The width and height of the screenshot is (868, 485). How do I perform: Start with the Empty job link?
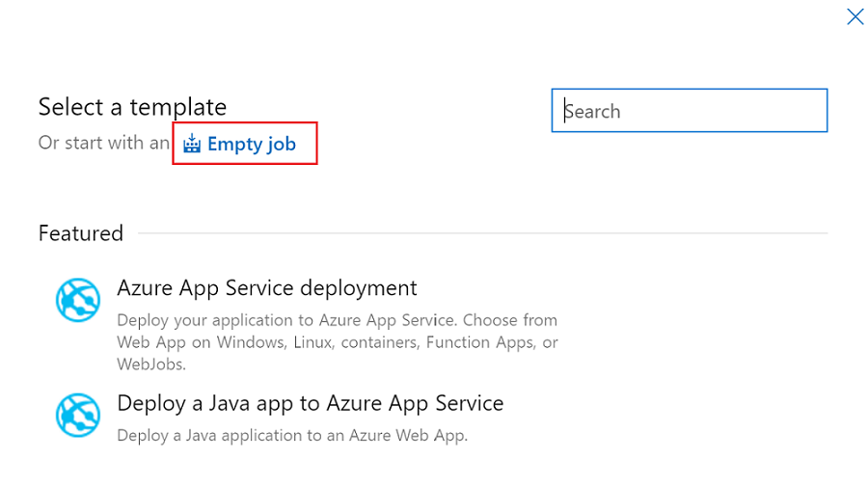click(251, 145)
